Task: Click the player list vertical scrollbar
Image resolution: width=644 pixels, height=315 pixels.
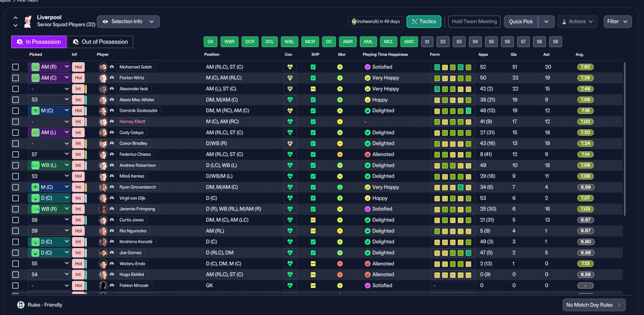Action: click(624, 138)
